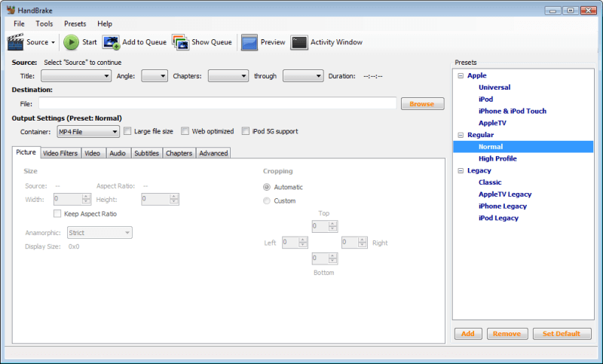Click the Right crop stepper

[x=354, y=242]
